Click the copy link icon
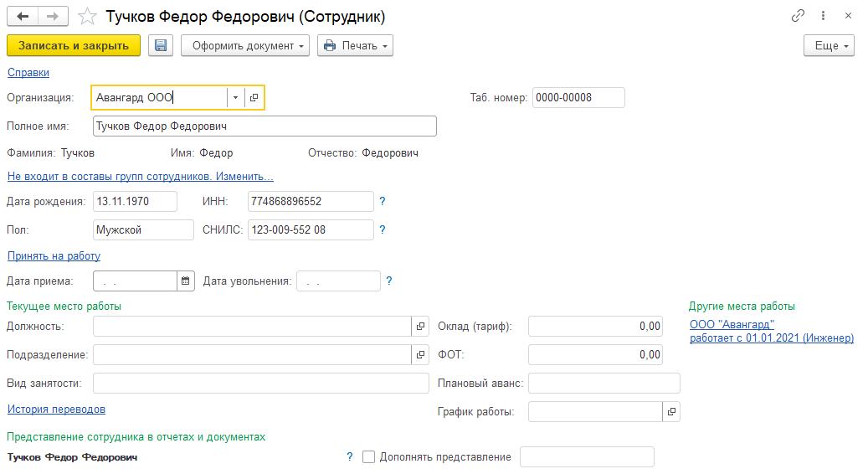 coord(798,17)
